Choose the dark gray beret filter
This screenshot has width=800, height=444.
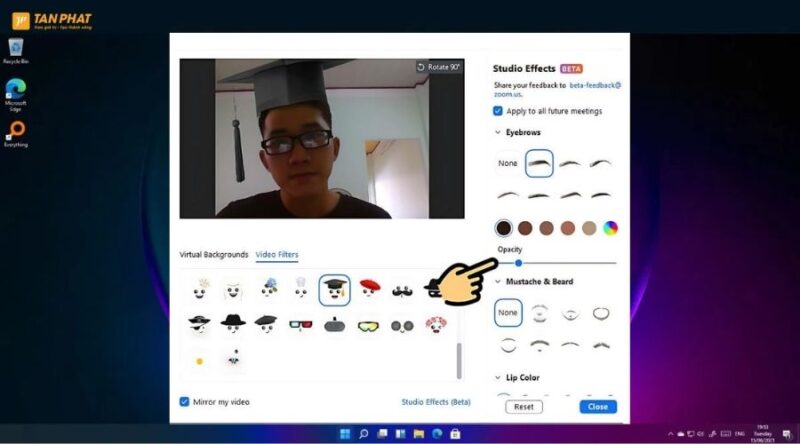[x=266, y=324]
